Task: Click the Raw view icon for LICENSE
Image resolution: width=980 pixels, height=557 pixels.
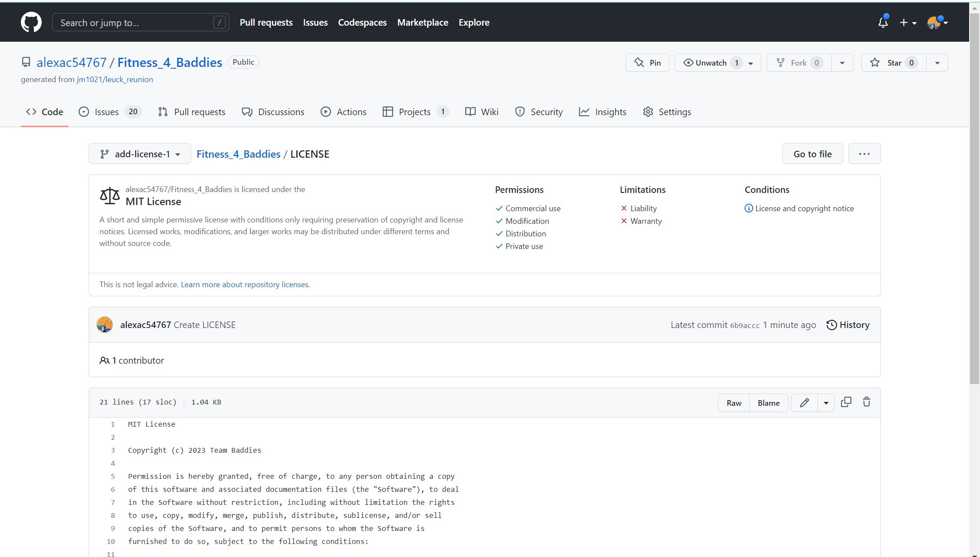Action: [x=734, y=402]
